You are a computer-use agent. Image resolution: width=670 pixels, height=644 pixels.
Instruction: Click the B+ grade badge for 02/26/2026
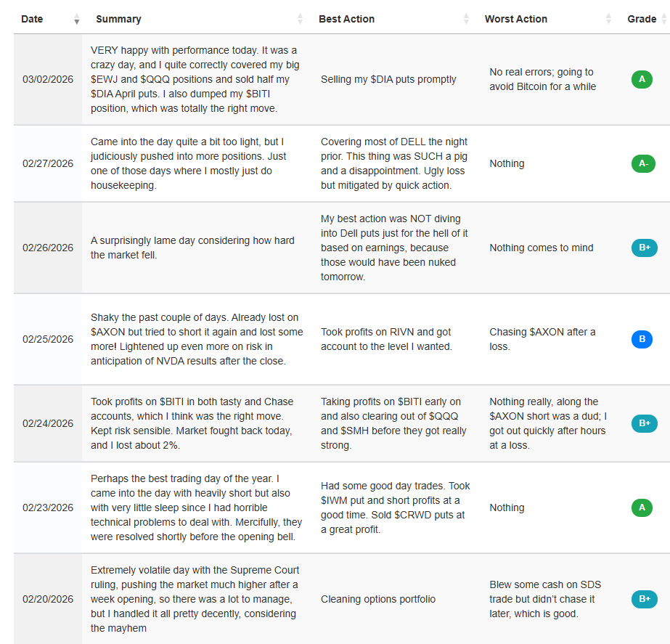(644, 248)
